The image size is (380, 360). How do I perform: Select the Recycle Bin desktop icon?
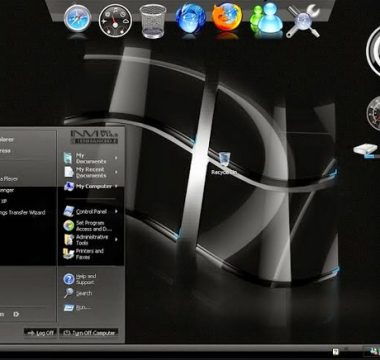click(224, 163)
